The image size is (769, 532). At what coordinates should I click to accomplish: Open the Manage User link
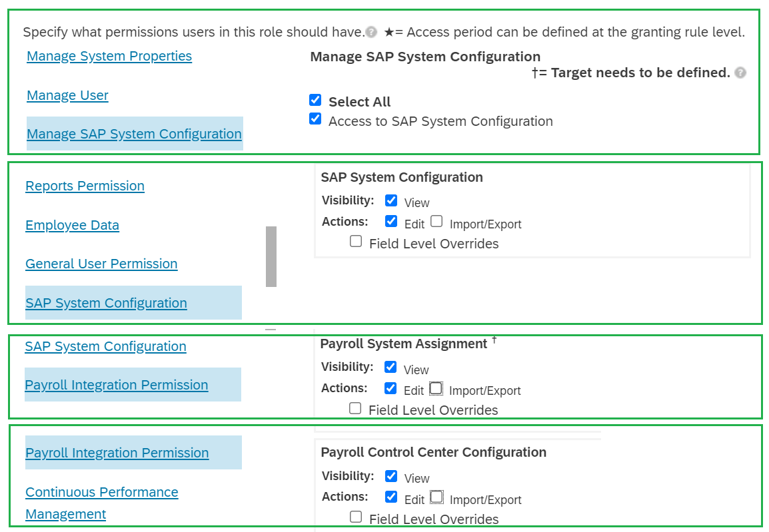(68, 95)
